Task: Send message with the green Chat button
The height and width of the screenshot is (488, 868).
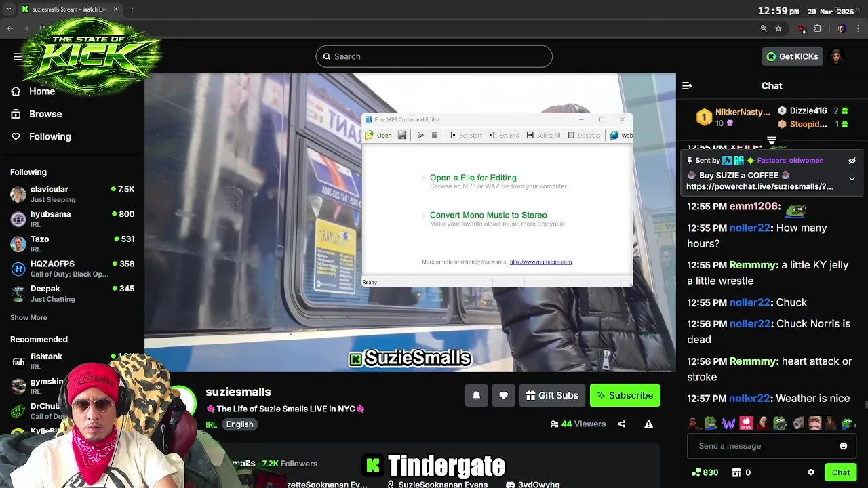Action: (841, 472)
